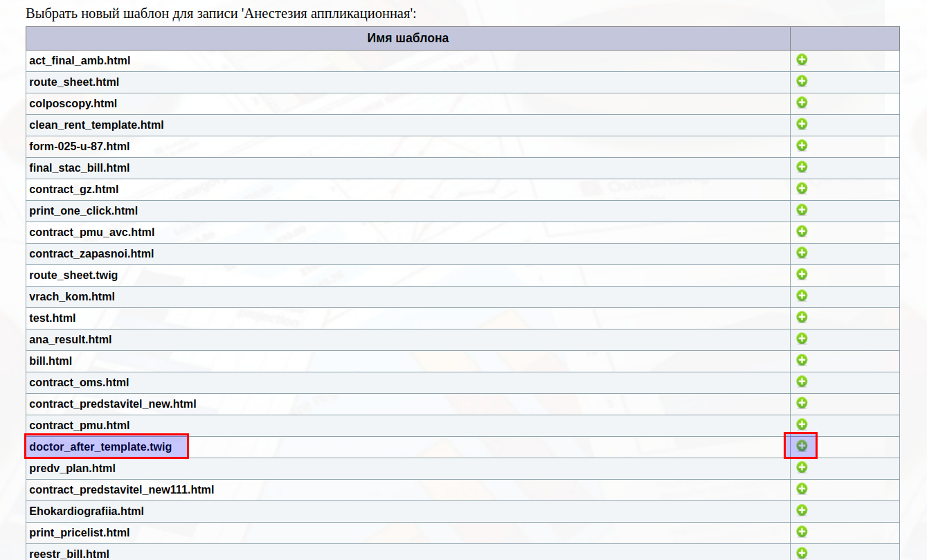Click the plus icon for reestr_bill.html
This screenshot has height=560, width=927.
tap(802, 553)
